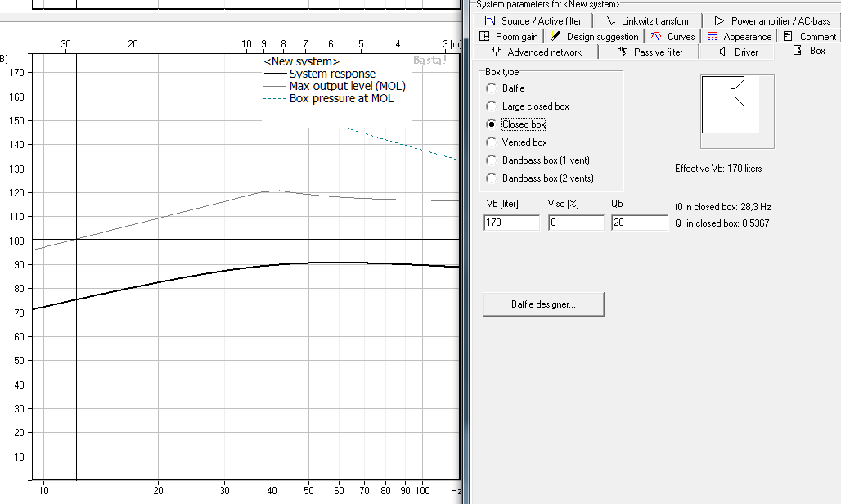Click the <New system> legend title
Viewport: 841px width, 504px height.
tap(301, 61)
